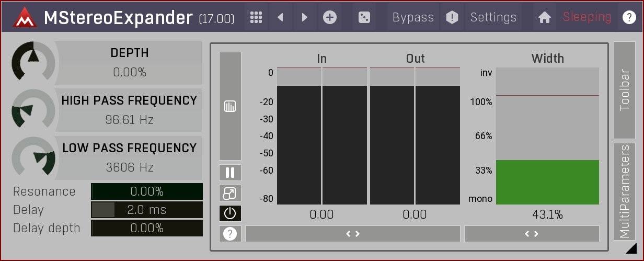Randomize settings with the dice icon
The image size is (644, 261).
[364, 17]
